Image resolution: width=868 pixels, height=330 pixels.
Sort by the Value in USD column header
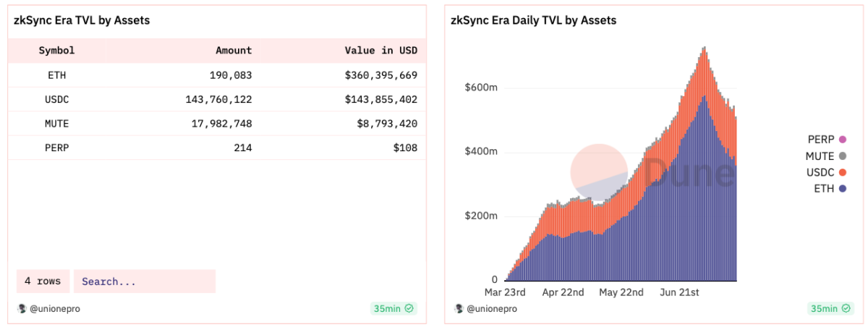(x=381, y=51)
